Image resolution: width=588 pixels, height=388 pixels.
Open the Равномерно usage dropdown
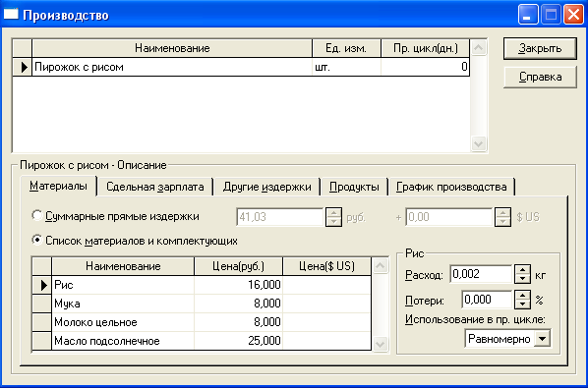542,339
